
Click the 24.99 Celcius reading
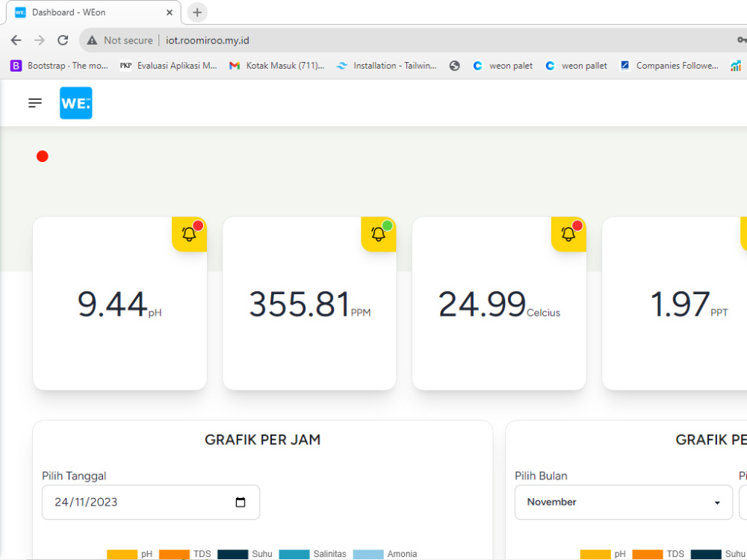(499, 305)
